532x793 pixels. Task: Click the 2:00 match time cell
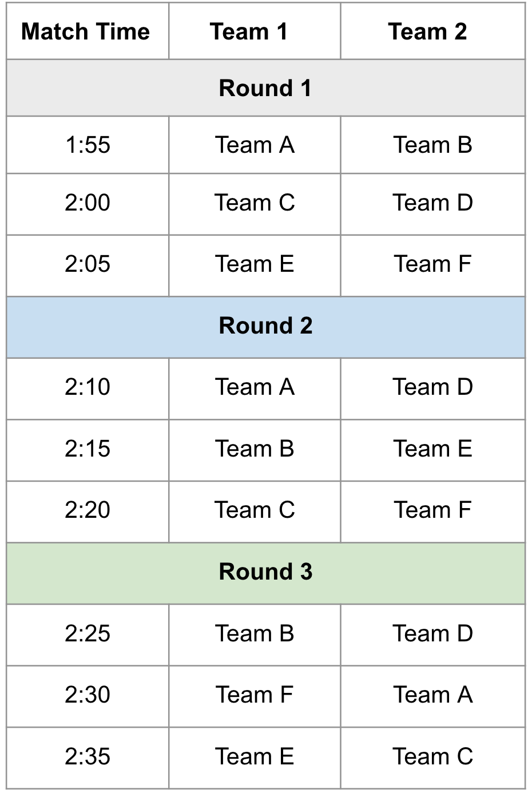click(x=88, y=203)
